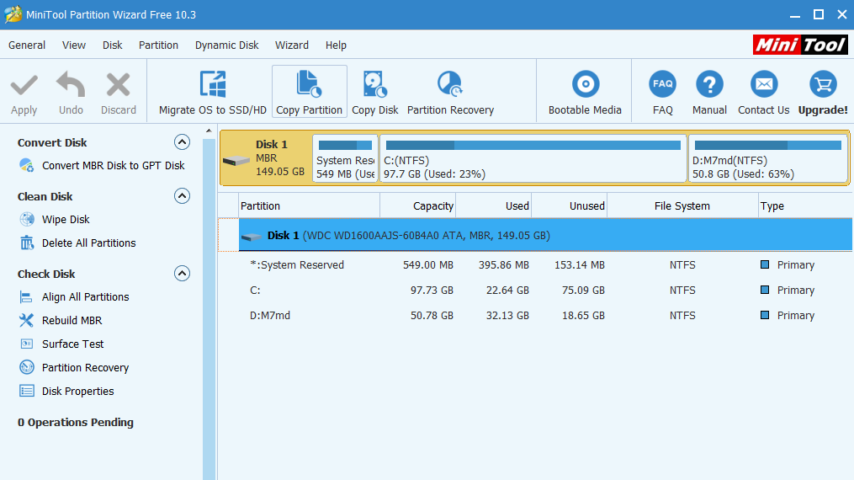Select Delete All Partitions
This screenshot has width=854, height=480.
pyautogui.click(x=77, y=243)
